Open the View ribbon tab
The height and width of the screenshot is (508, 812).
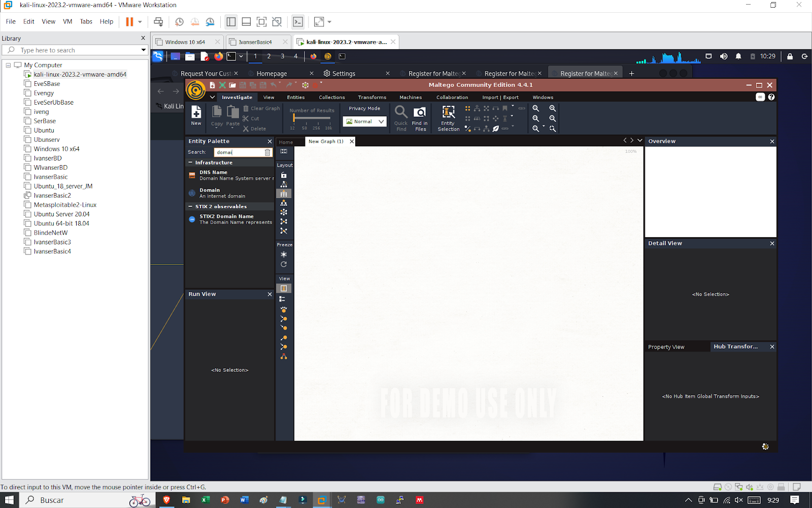click(x=268, y=98)
